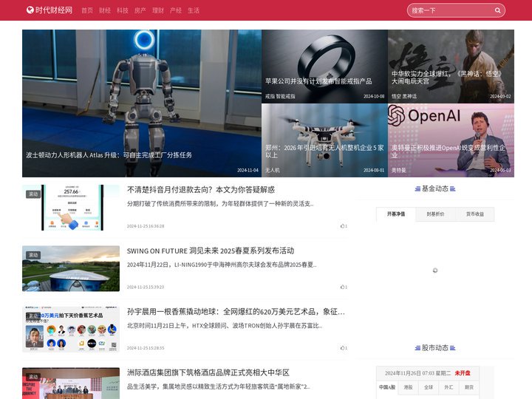
Task: Click the 悟空 黑神话 tag text
Action: coord(403,96)
